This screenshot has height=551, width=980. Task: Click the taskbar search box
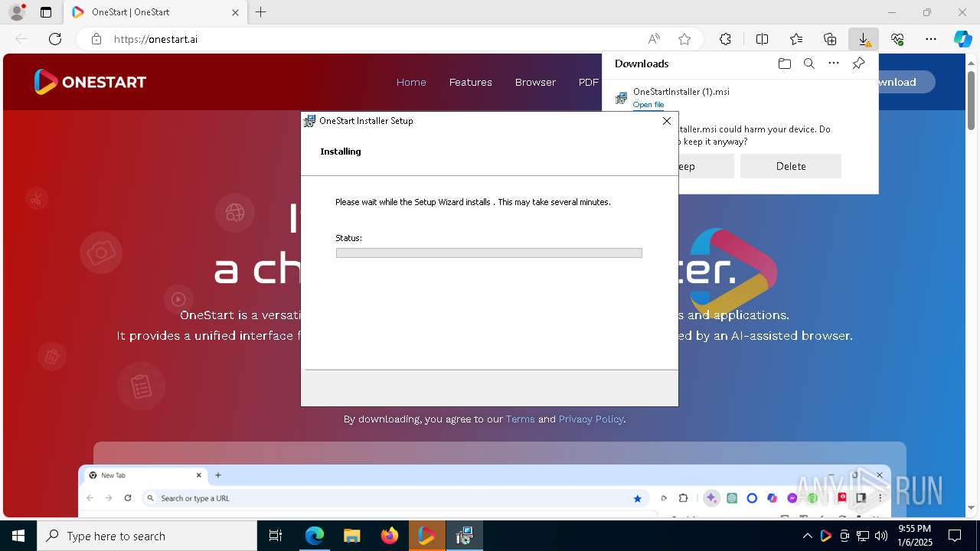[147, 536]
